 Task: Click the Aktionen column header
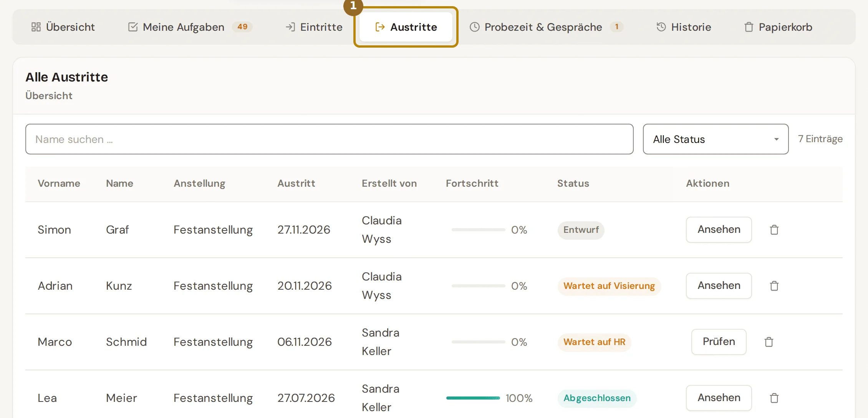tap(707, 183)
